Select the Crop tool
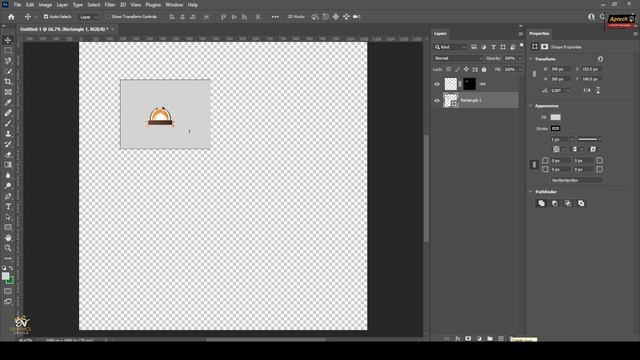 pos(8,82)
